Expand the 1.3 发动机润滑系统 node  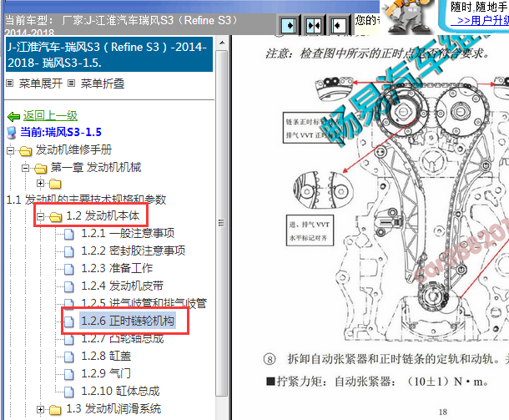40,410
